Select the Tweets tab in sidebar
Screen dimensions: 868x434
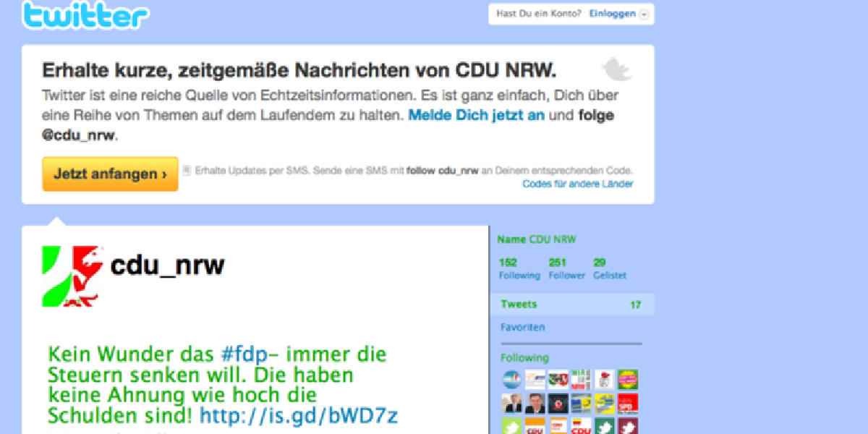click(519, 305)
